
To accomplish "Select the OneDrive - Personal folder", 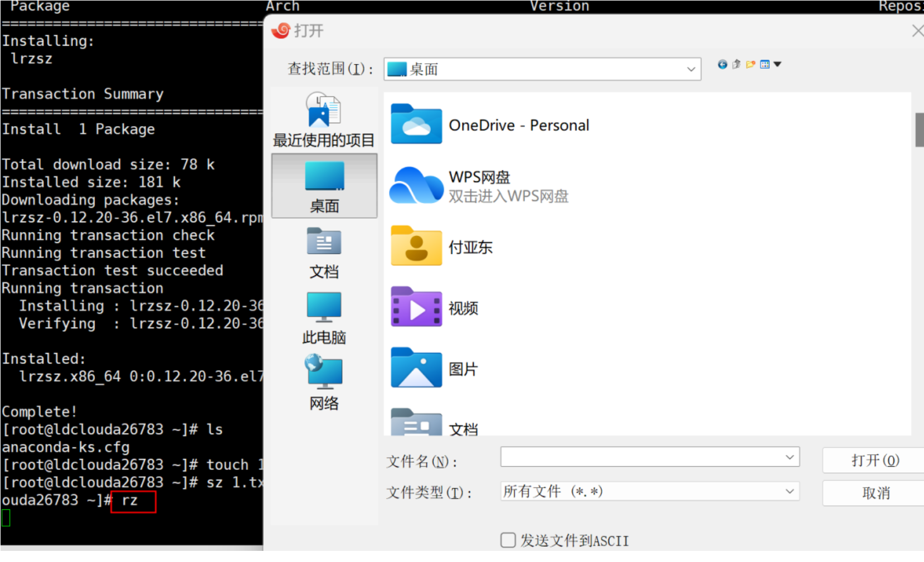I will 518,125.
